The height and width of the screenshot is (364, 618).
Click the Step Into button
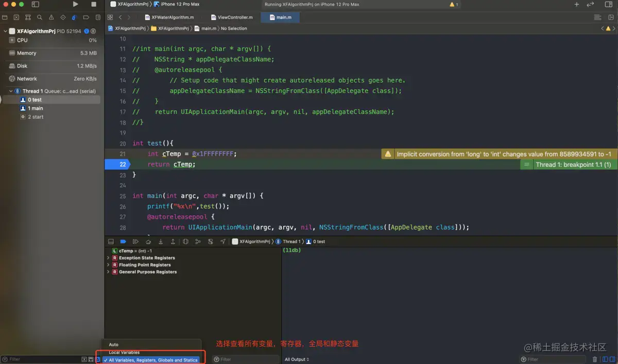pos(161,241)
